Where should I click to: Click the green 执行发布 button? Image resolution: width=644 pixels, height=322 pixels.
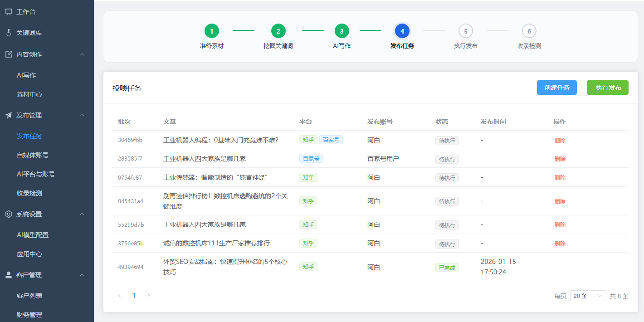click(x=607, y=87)
